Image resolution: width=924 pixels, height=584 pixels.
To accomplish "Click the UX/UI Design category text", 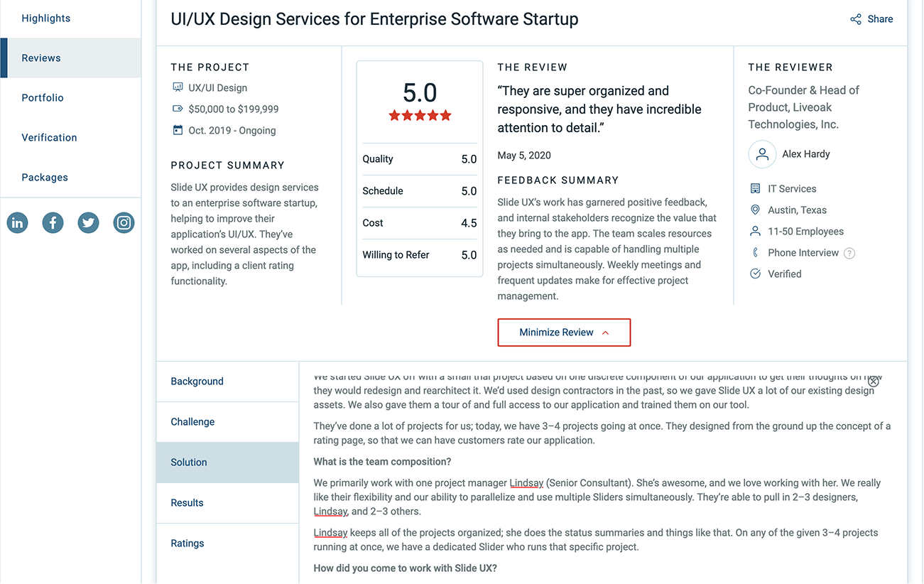I will point(218,88).
